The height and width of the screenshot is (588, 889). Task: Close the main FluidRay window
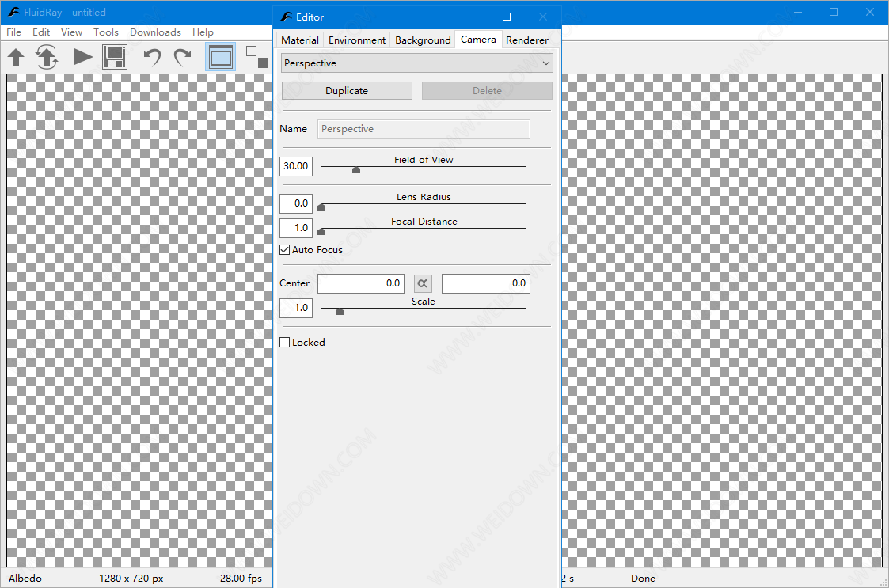click(x=870, y=12)
